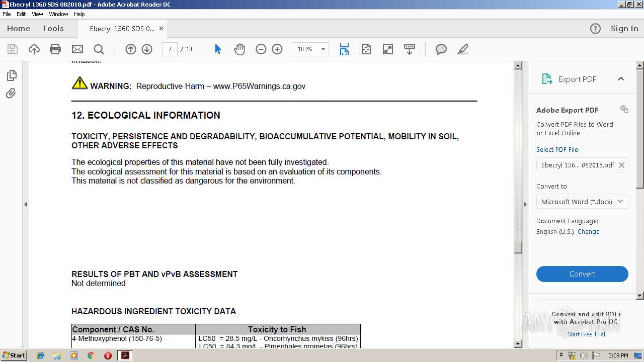Open attachments paperclip panel
This screenshot has height=362, width=644.
tap(11, 94)
